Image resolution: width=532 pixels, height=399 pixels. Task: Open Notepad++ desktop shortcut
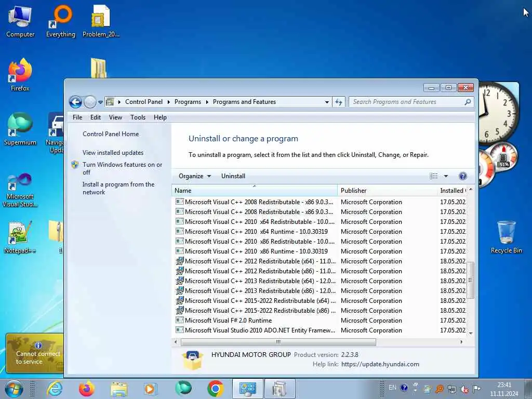(20, 237)
